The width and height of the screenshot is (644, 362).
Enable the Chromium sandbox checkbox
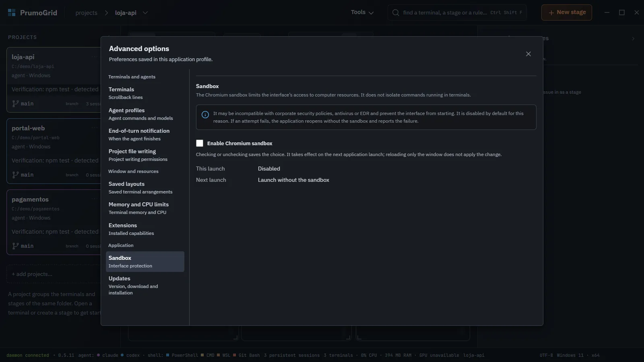coord(200,143)
